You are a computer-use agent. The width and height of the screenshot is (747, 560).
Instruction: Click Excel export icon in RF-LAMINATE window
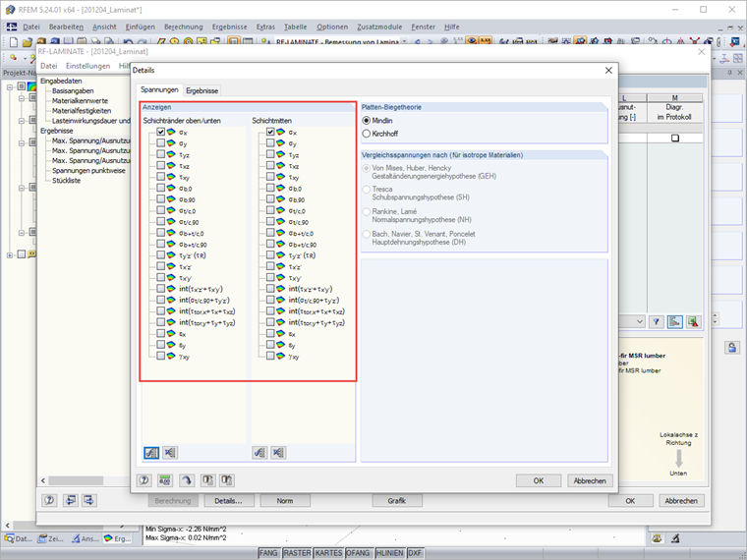694,322
